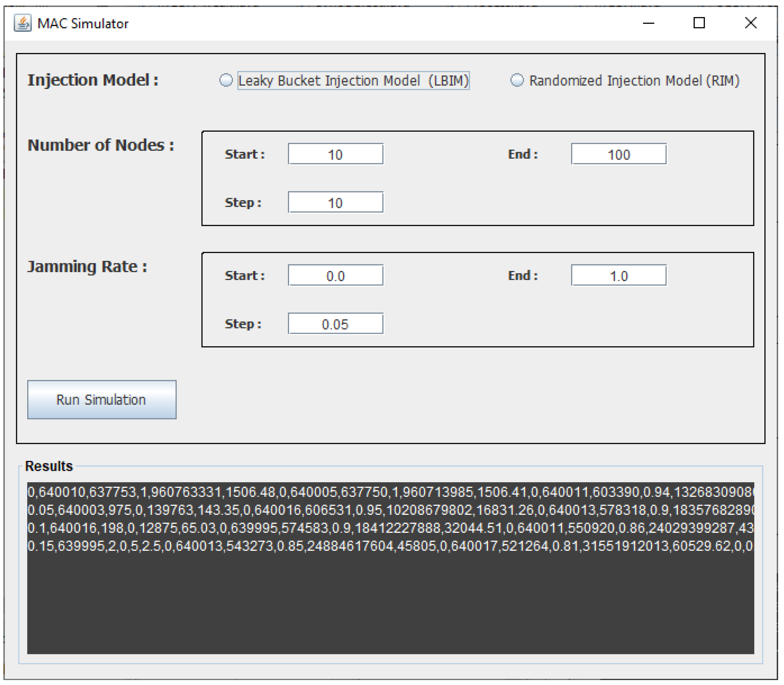
Task: Click the Leaky Bucket Injection Model (LBIM) label
Action: [x=353, y=81]
